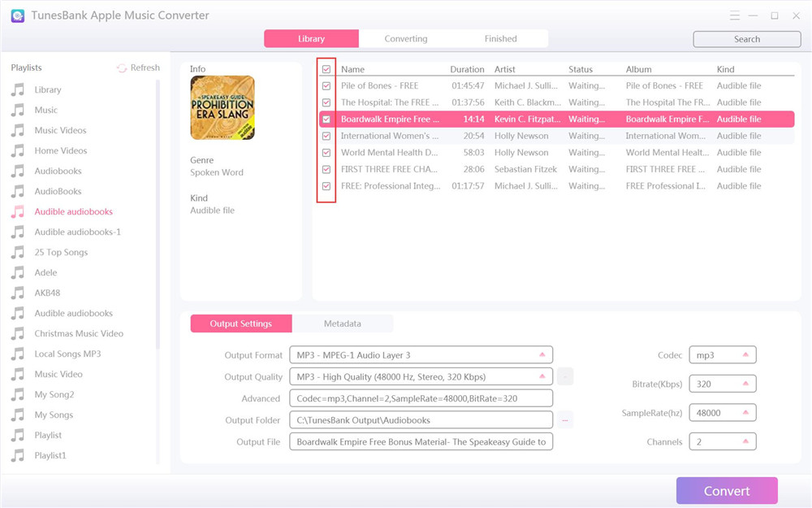Click album cell 'Pile of Bones - FREE'
The height and width of the screenshot is (508, 812).
pyautogui.click(x=664, y=86)
